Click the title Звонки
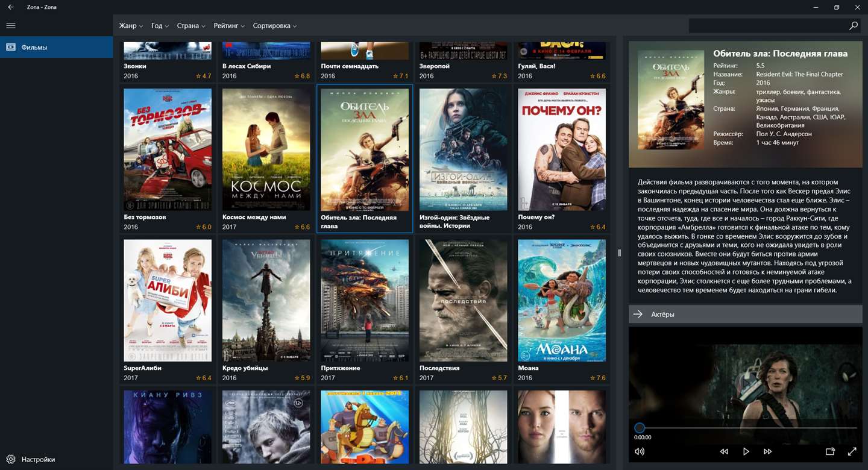868x470 pixels. pyautogui.click(x=135, y=66)
